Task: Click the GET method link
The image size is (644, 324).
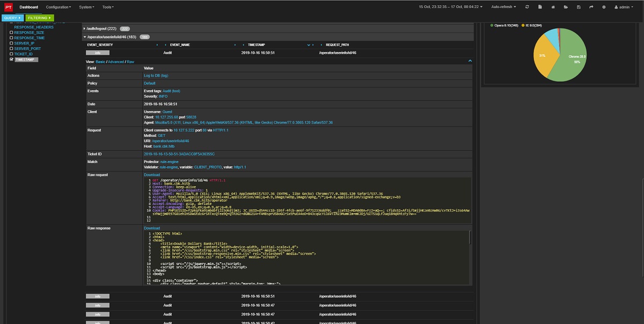Action: tap(161, 136)
